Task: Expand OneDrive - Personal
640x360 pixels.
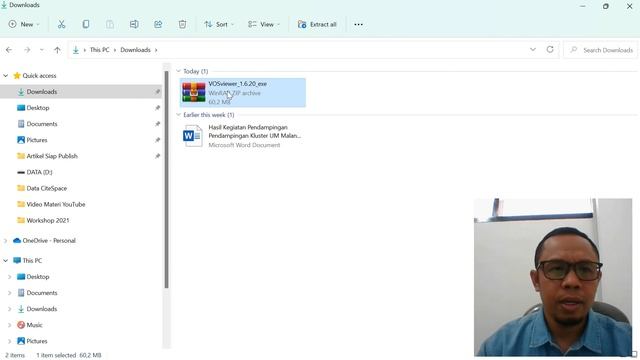Action: pos(6,240)
